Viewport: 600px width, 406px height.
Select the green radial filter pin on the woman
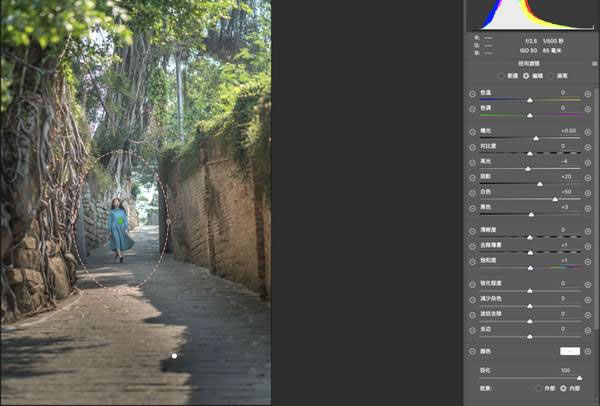click(x=120, y=221)
